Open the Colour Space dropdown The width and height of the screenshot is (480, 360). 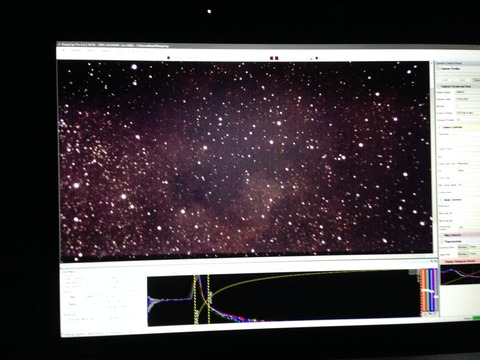tap(467, 92)
